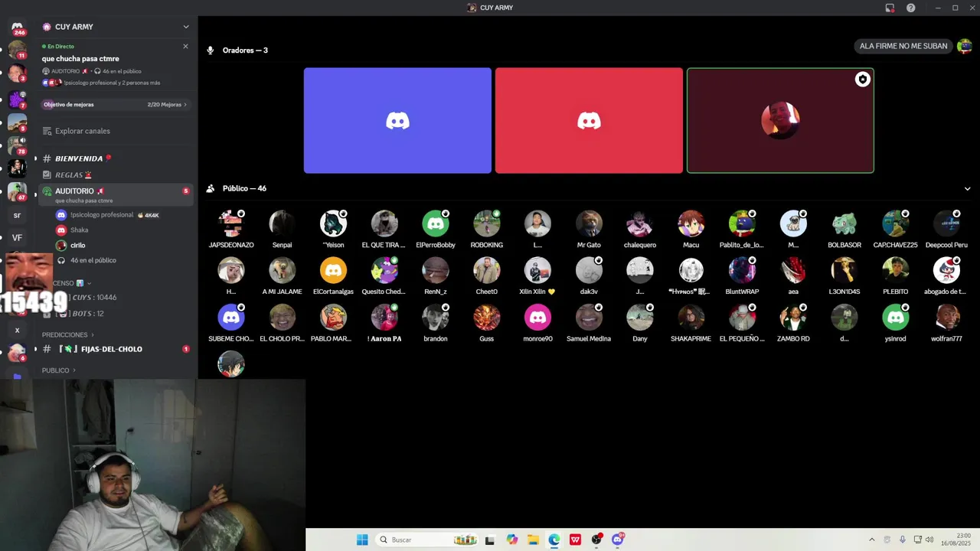
Task: Open PLEBITO audience avatar
Action: coord(896,270)
